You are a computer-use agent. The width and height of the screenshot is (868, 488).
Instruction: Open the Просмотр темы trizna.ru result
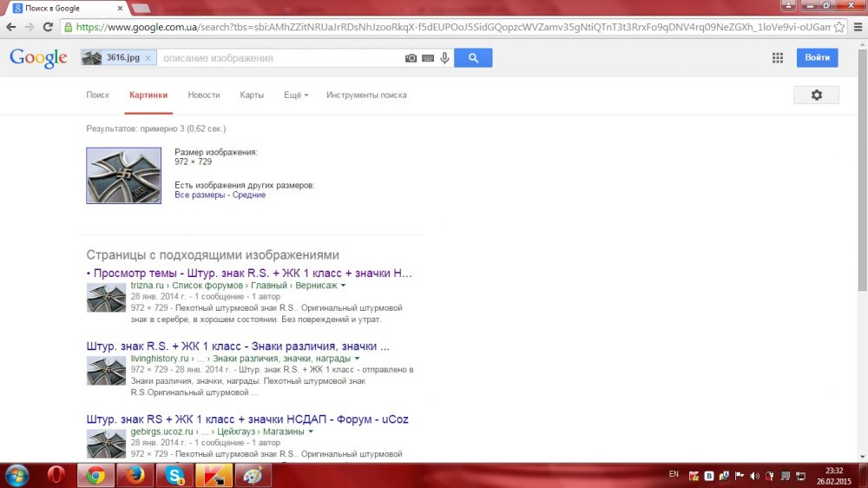click(x=253, y=273)
